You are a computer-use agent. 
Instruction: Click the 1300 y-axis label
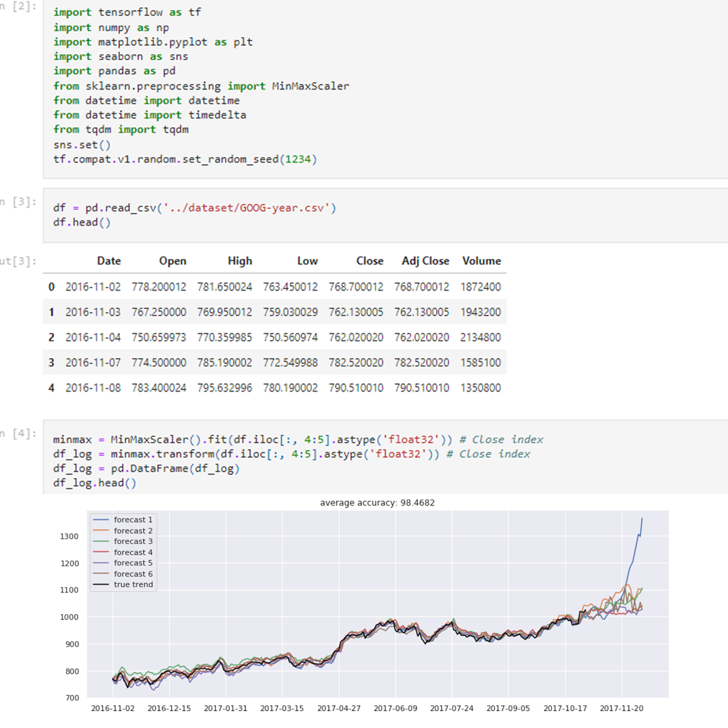tap(69, 537)
